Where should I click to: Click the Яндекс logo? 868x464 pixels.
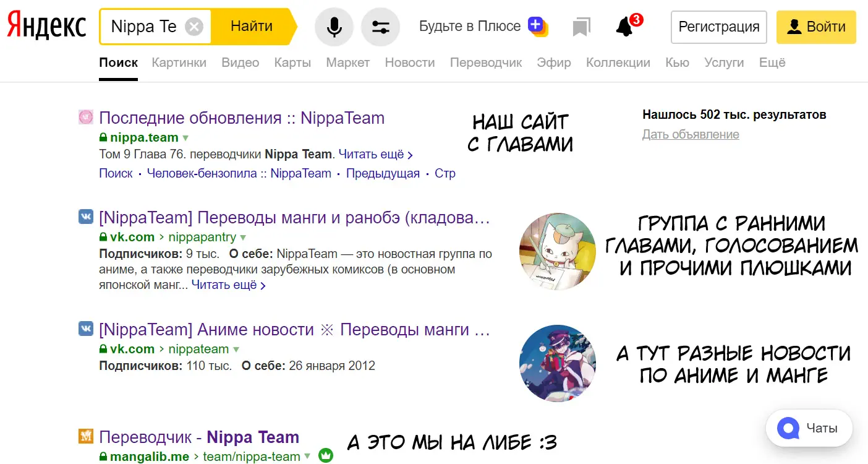[x=46, y=26]
